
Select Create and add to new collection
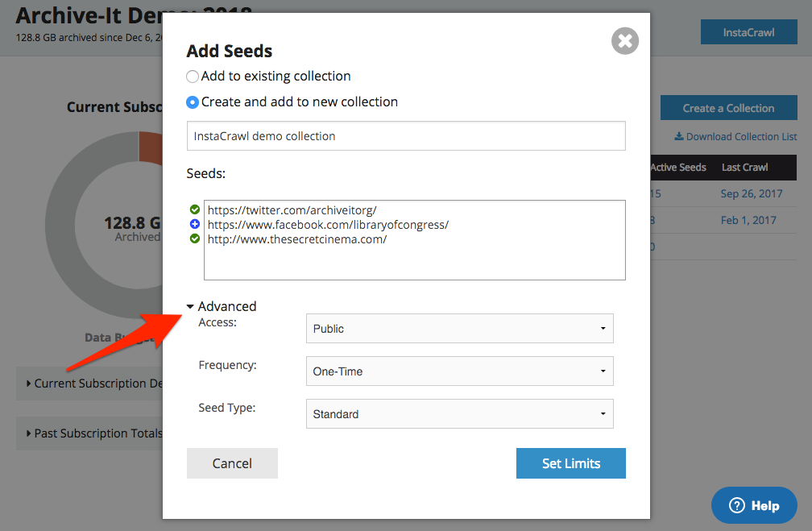click(193, 102)
